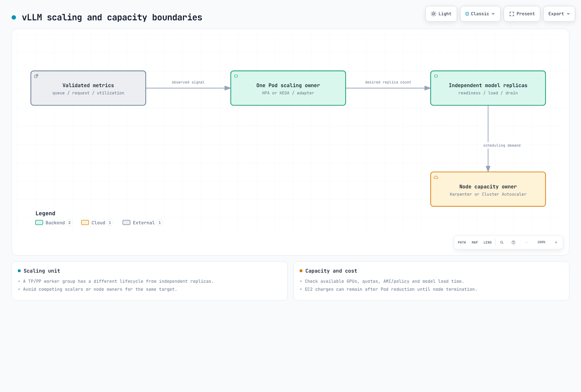Click 'Check available GPUs' bullet text
This screenshot has width=581, height=392.
click(384, 281)
